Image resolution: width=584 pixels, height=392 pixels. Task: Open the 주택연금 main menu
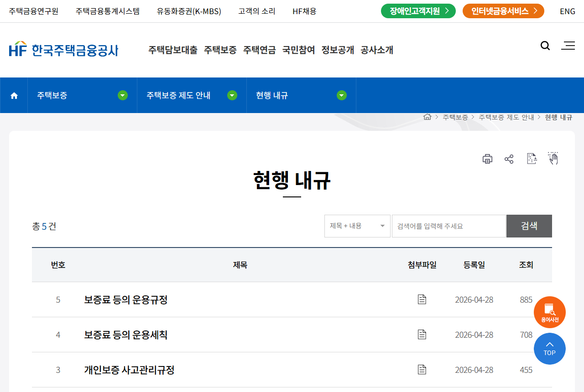click(x=260, y=50)
